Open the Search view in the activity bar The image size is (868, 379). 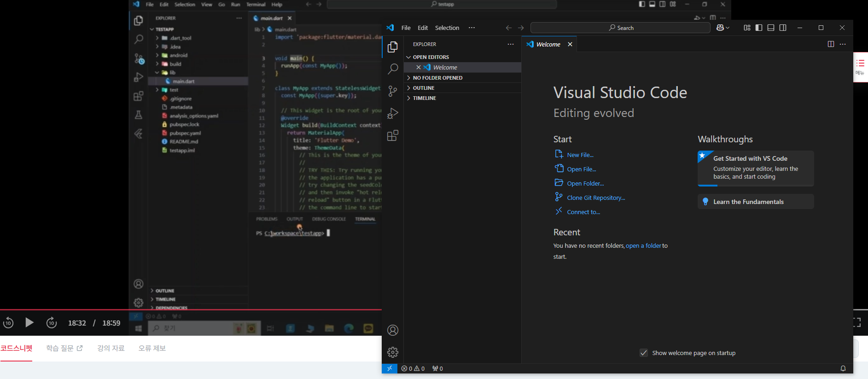393,69
